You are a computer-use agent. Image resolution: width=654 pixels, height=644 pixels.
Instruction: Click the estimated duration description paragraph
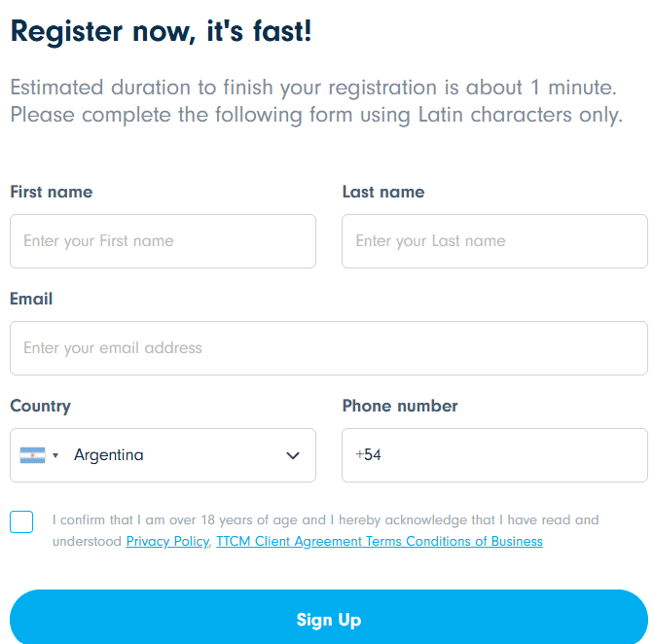tap(315, 101)
